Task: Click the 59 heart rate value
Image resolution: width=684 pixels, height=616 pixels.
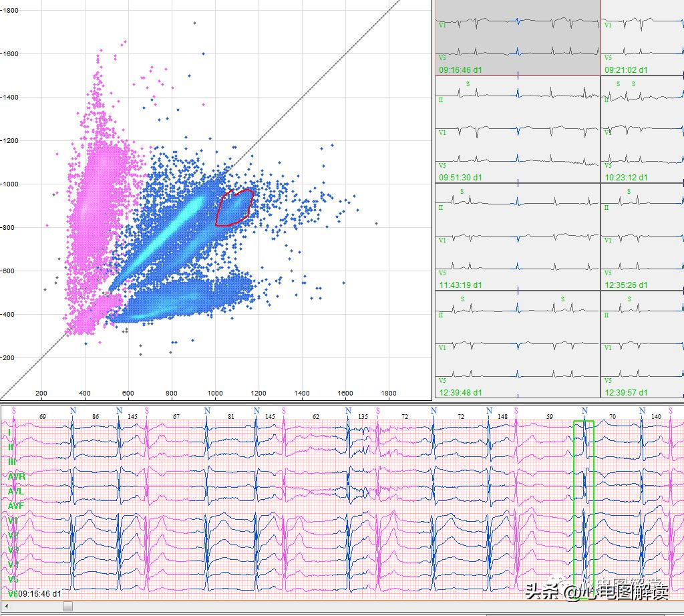Action: (x=550, y=417)
